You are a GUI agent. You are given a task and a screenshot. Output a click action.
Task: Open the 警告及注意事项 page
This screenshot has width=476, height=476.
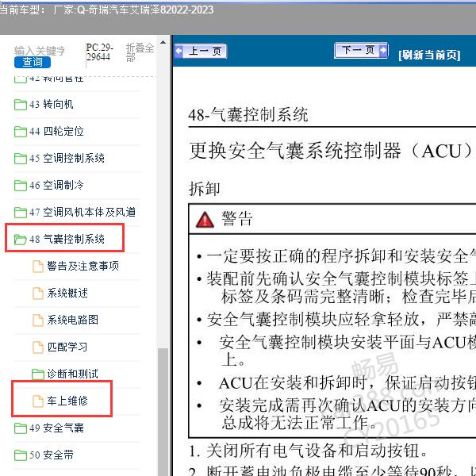point(83,267)
